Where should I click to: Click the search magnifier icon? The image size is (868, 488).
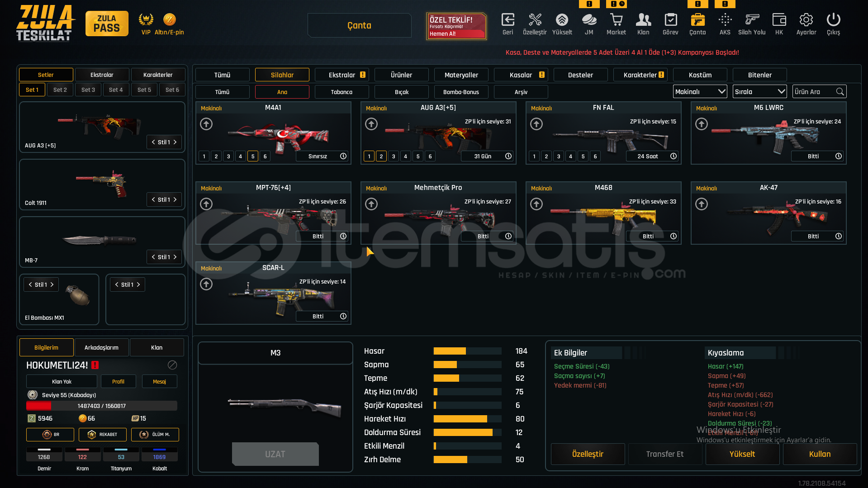click(x=840, y=92)
